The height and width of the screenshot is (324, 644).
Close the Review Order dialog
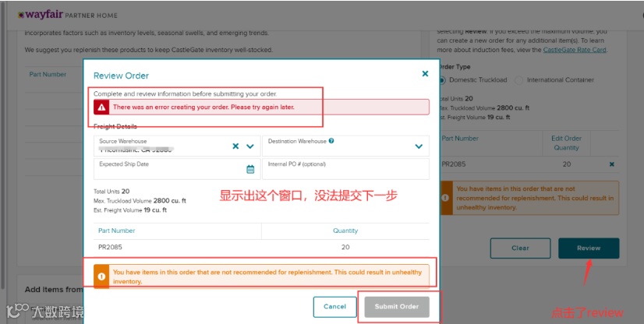pos(425,73)
